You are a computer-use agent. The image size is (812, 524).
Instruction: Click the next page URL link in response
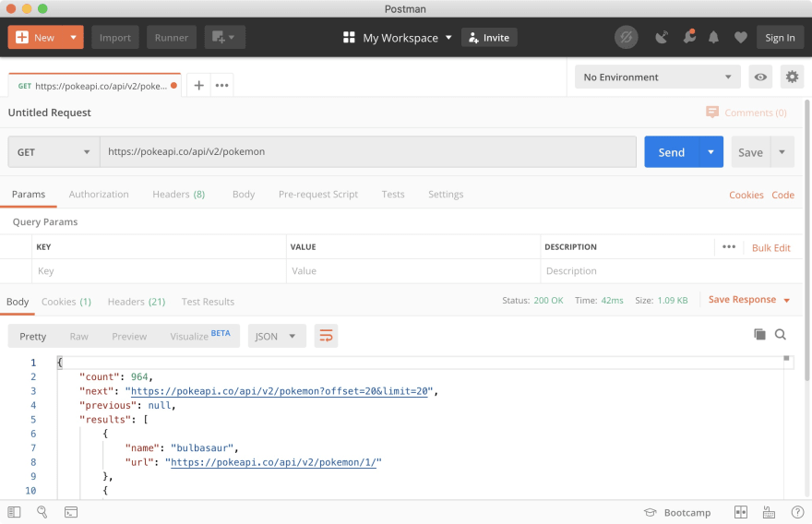point(280,391)
